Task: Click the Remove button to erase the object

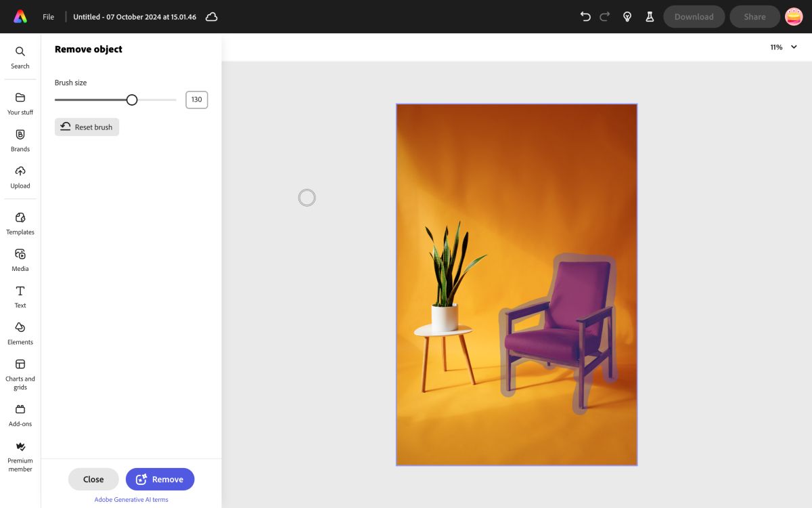Action: point(160,479)
